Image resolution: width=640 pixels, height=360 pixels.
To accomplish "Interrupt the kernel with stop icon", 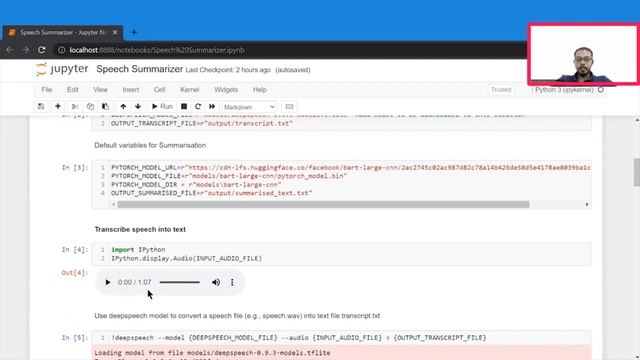I will point(184,107).
